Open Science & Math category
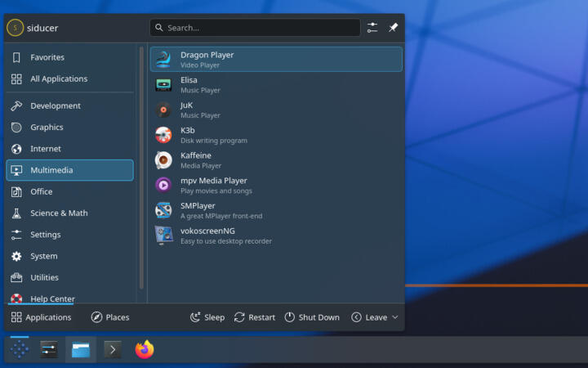This screenshot has width=588, height=368. click(69, 213)
